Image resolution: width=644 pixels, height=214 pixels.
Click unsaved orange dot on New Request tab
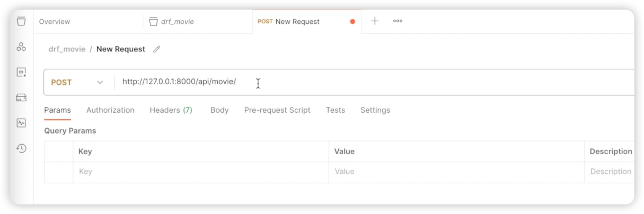click(352, 22)
